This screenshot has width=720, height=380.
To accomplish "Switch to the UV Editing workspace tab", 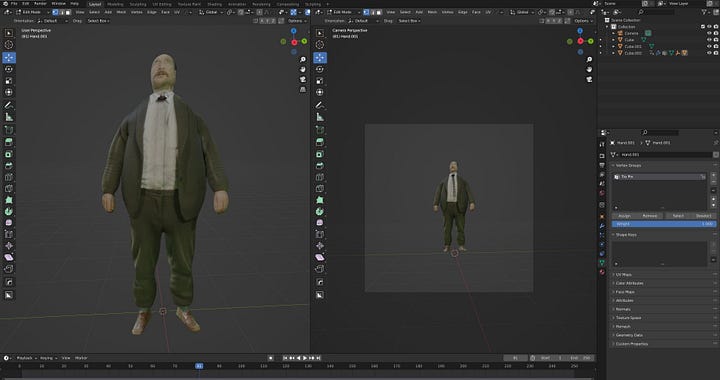I will pos(162,4).
